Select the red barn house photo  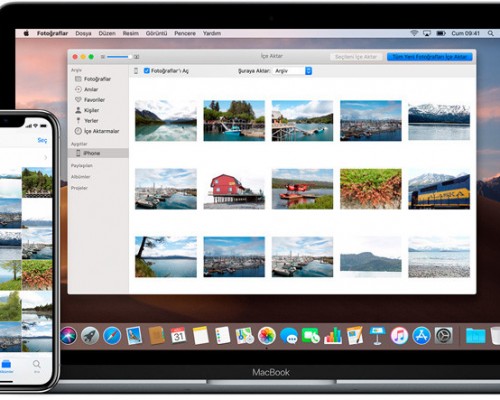[234, 189]
